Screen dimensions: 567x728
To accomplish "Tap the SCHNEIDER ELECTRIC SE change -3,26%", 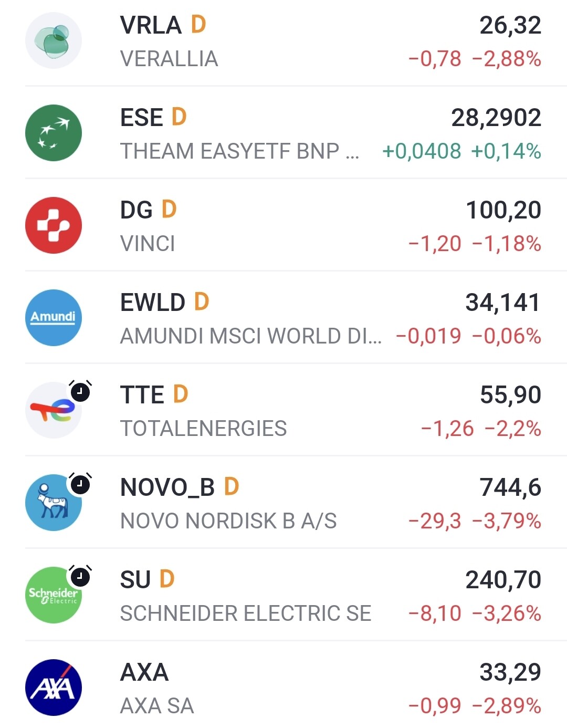I will click(507, 613).
